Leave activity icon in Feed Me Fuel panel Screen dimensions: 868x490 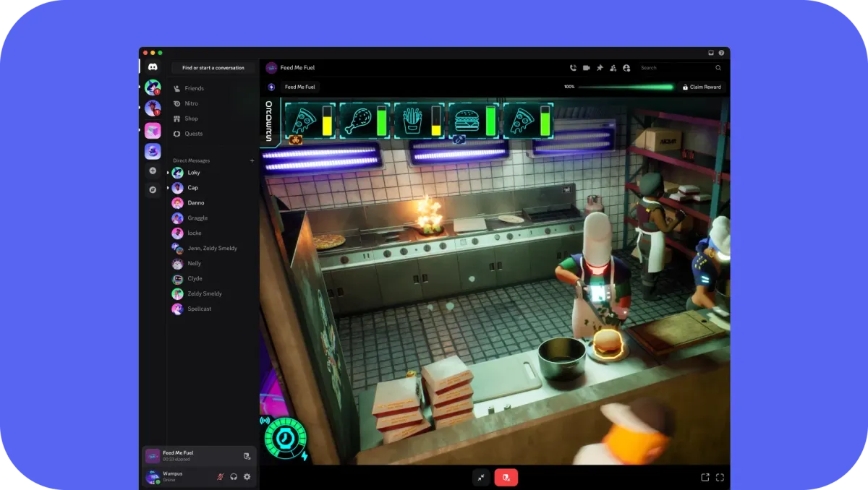247,456
